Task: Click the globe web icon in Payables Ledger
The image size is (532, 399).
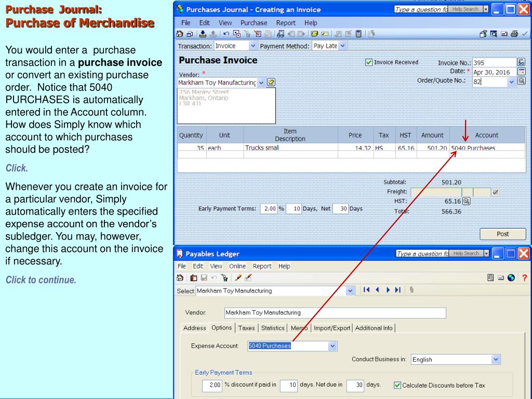Action: (511, 278)
